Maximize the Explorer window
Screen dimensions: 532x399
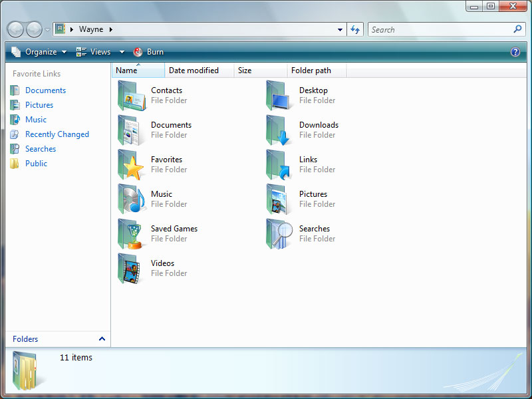(491, 6)
